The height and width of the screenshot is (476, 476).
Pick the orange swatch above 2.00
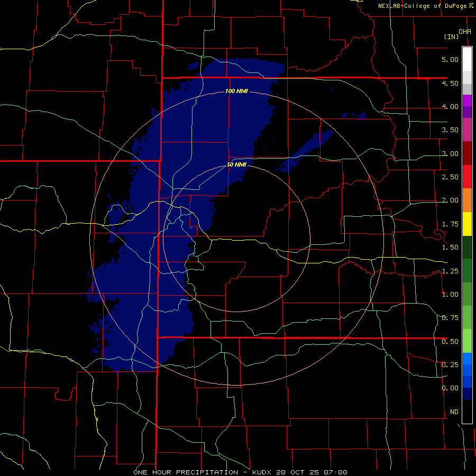[467, 200]
